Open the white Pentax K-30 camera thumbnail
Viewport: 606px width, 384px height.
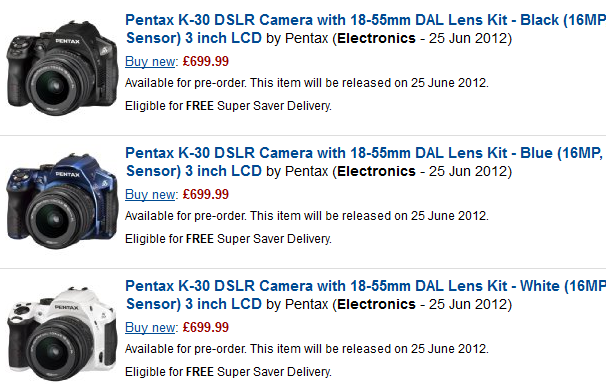62,334
